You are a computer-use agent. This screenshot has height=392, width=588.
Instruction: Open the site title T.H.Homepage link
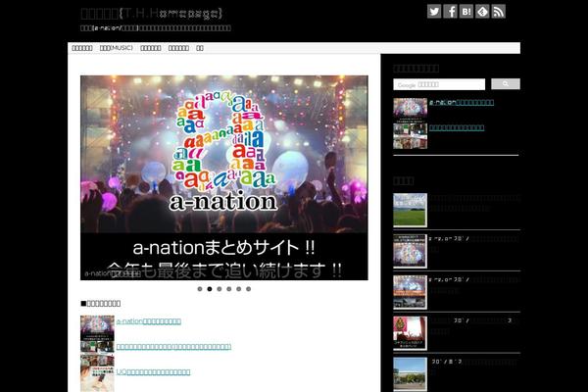151,14
